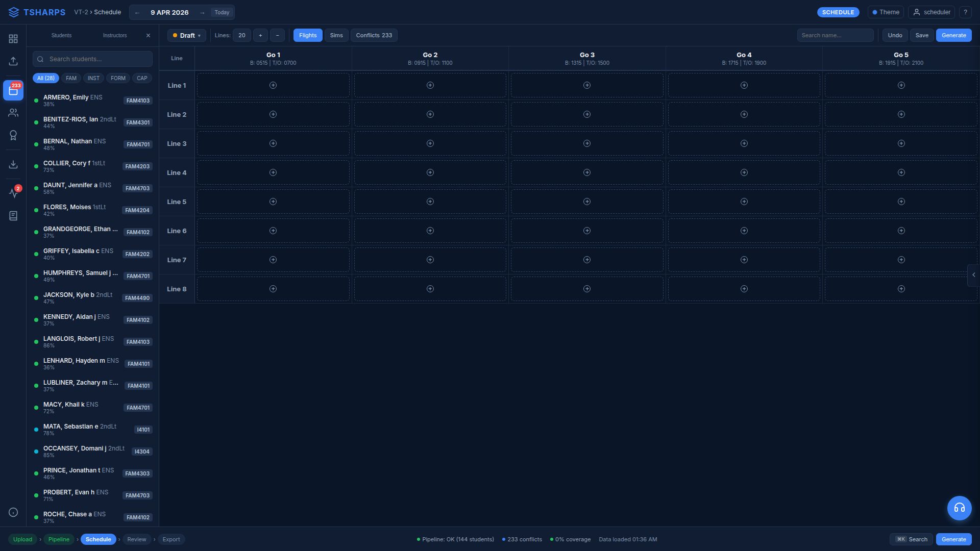Open the activity pulse icon with badge 2
Image resolution: width=980 pixels, height=551 pixels.
tap(13, 193)
